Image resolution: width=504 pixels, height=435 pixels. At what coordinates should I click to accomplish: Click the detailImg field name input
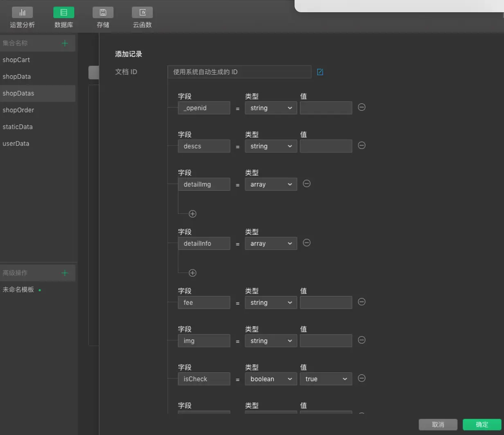coord(204,184)
